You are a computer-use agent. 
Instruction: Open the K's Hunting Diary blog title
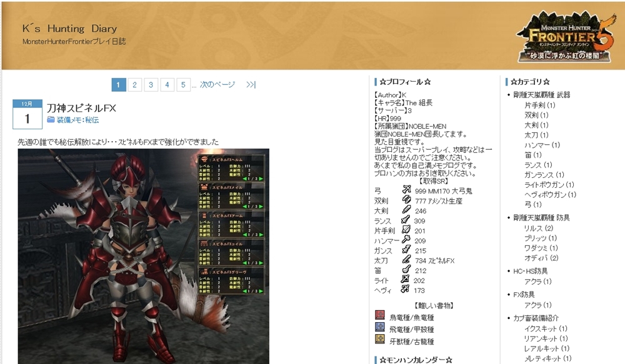70,29
